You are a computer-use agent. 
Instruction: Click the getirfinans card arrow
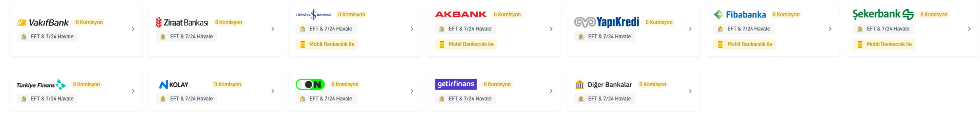coord(551,91)
